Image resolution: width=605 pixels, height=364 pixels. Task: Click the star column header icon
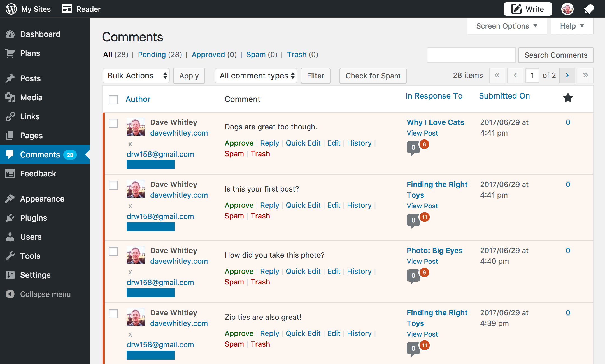click(568, 98)
